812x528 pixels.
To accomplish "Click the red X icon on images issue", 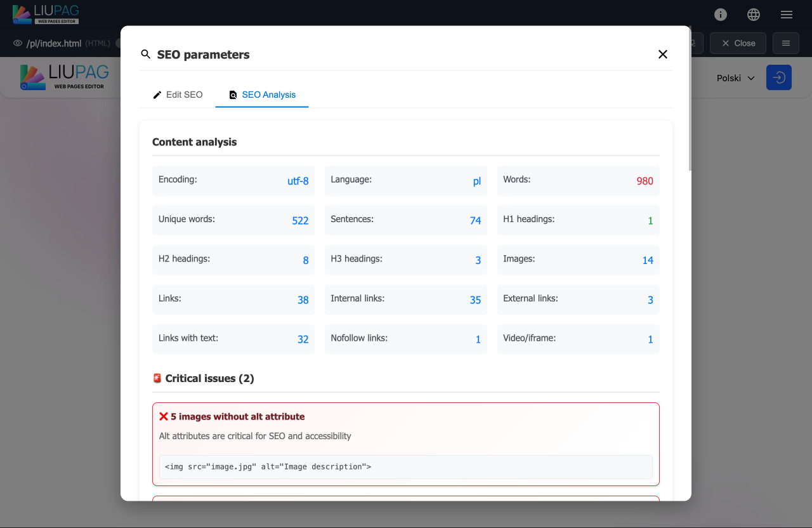I will tap(163, 416).
